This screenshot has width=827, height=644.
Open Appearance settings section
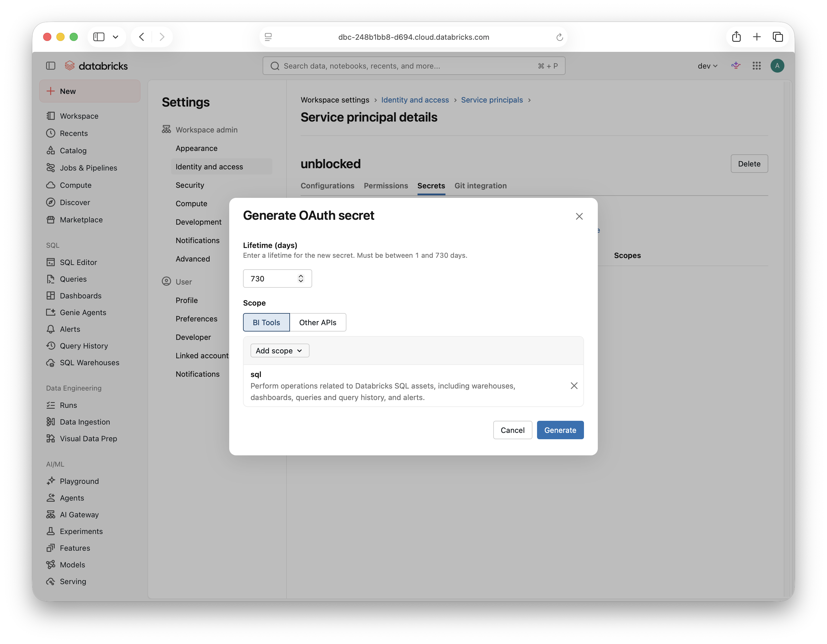coord(196,149)
